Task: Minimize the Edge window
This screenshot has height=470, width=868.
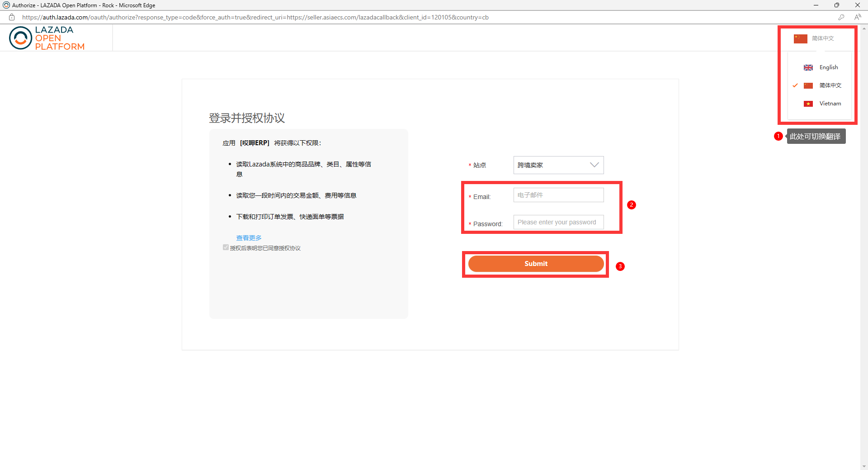Action: [816, 5]
